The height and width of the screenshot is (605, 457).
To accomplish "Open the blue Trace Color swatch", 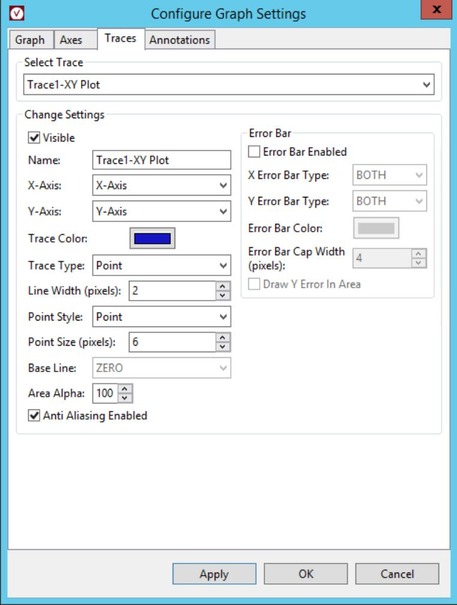I will (x=152, y=238).
